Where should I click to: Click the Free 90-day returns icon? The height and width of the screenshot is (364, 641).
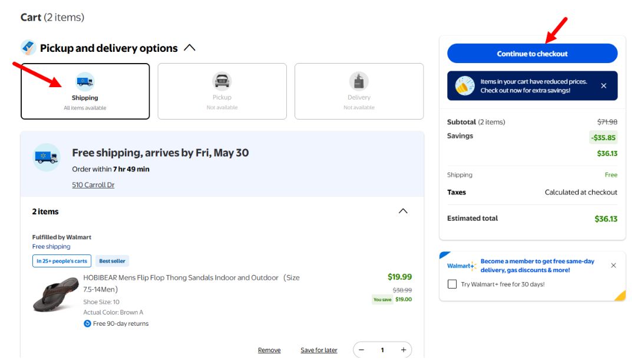(87, 323)
